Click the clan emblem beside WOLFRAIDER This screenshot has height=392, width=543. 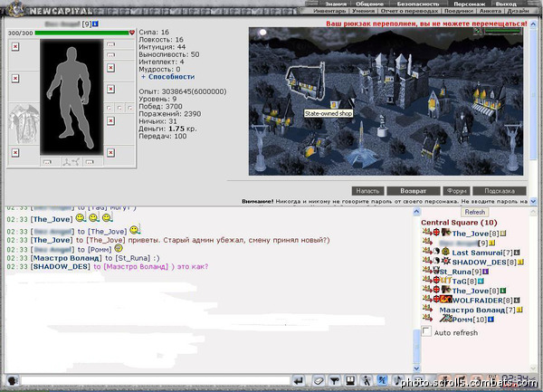tap(446, 299)
